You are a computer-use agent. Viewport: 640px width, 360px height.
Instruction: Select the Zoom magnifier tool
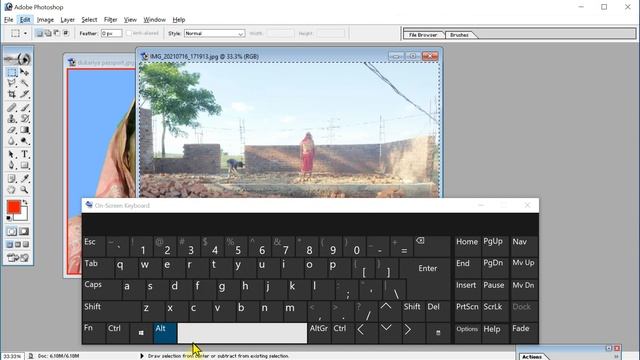coord(24,190)
